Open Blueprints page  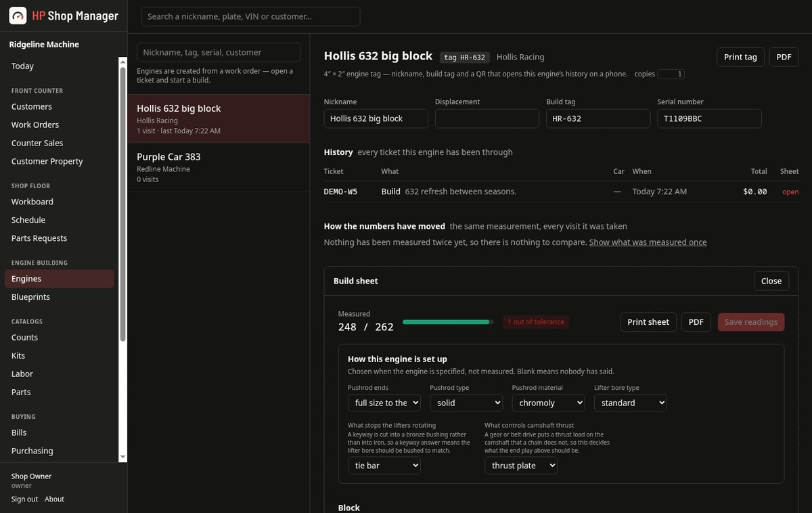click(59, 297)
